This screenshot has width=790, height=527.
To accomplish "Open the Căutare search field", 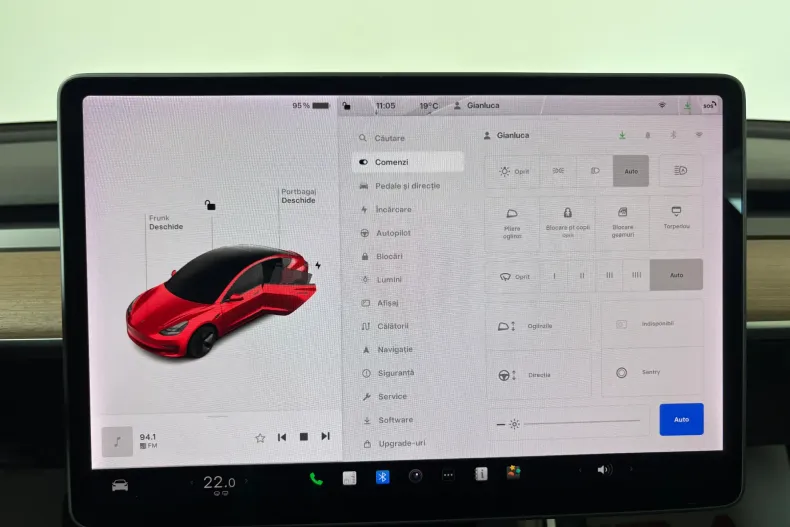I will click(x=382, y=138).
